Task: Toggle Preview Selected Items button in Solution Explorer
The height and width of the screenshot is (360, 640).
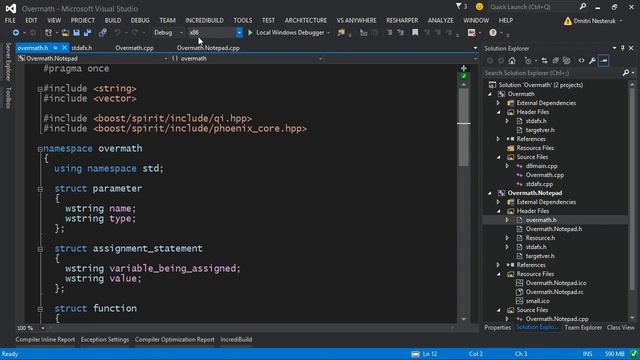Action: (604, 61)
